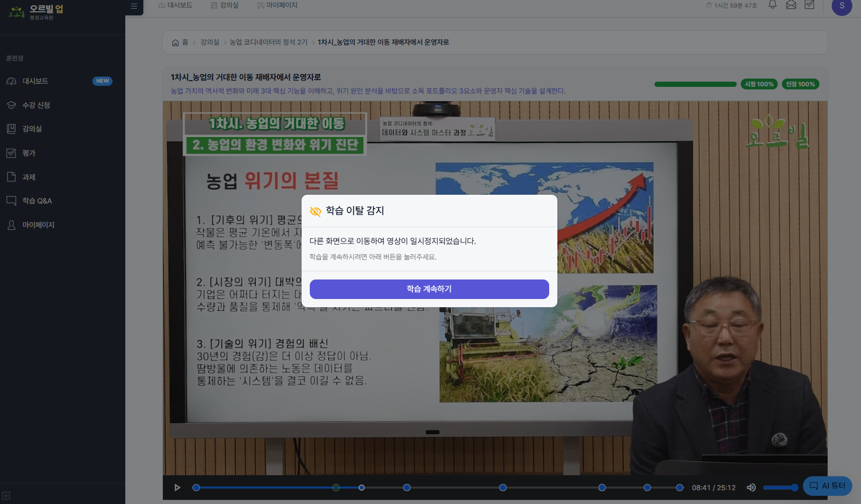Go to 농업 코디네이터의 정석 2기 breadcrumb
Viewport: 861px width, 504px height.
point(269,42)
